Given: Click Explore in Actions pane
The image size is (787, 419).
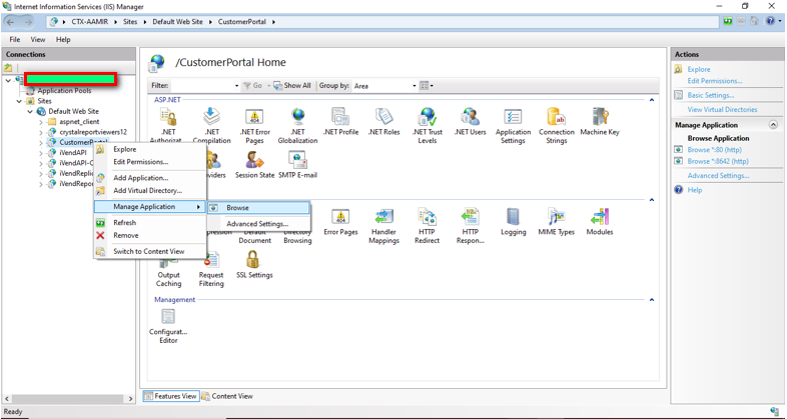Looking at the screenshot, I should click(x=699, y=69).
